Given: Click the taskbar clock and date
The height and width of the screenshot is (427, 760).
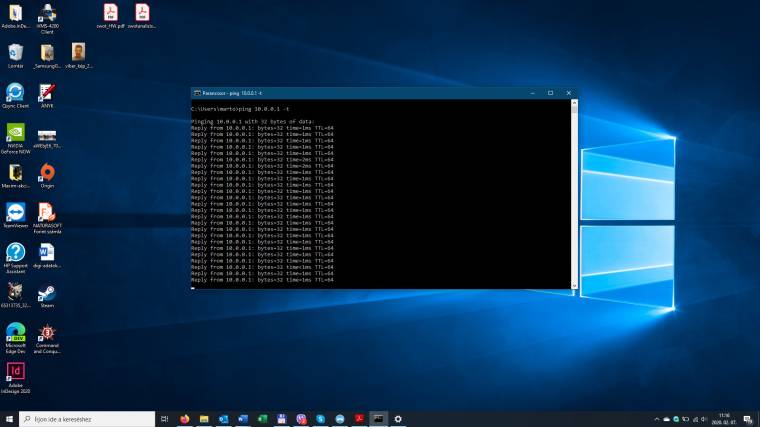Looking at the screenshot, I should coord(723,419).
